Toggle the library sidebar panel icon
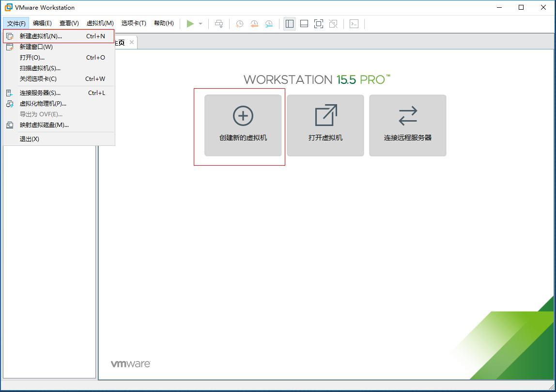This screenshot has height=392, width=556. pos(289,23)
